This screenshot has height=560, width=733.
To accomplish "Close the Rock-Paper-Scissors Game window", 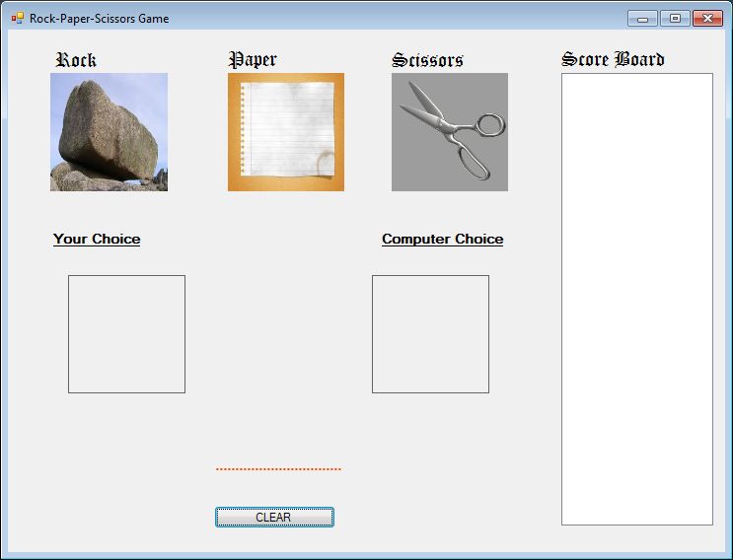I will [x=707, y=19].
